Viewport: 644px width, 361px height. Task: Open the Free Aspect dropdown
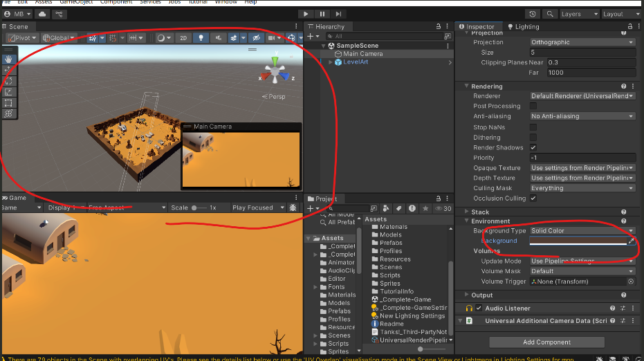point(127,207)
